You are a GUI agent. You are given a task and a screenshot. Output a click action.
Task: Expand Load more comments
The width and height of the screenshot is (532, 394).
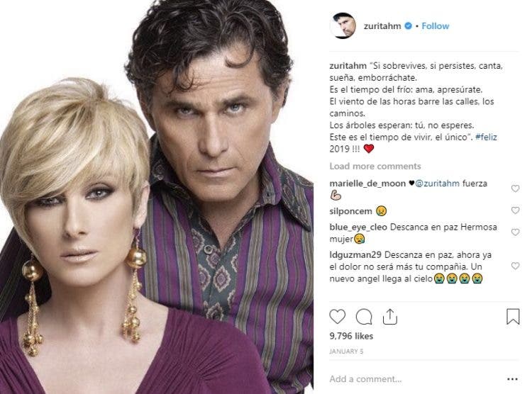(x=375, y=166)
